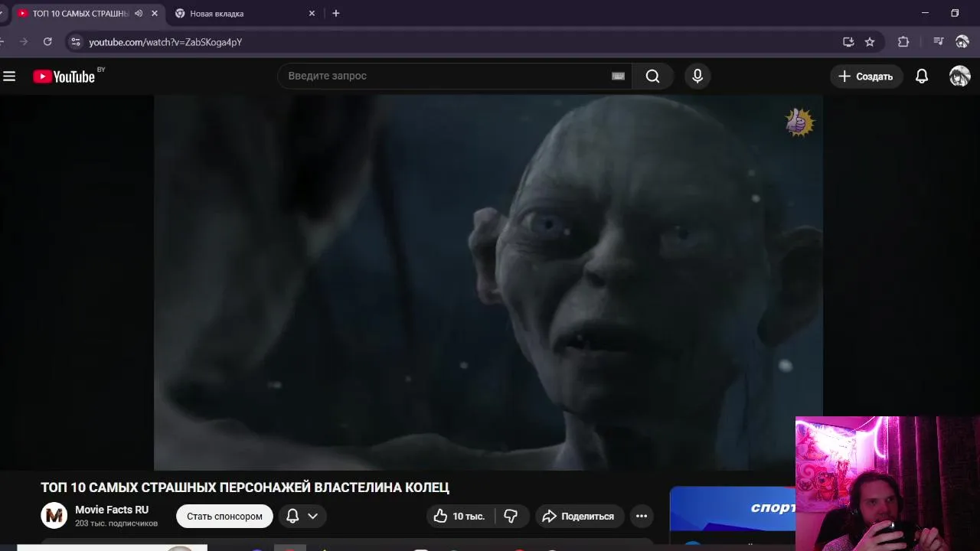980x551 pixels.
Task: Open the more actions three-dot menu
Action: pyautogui.click(x=642, y=516)
